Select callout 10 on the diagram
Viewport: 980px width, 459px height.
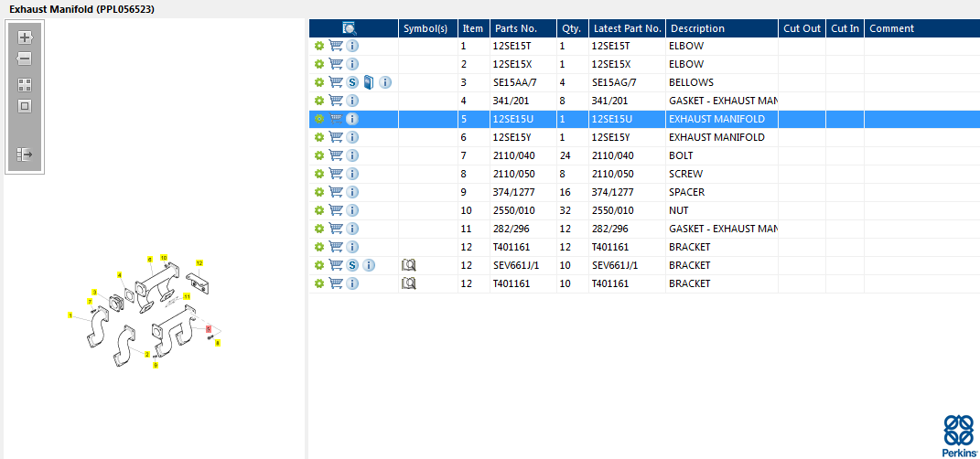point(164,257)
